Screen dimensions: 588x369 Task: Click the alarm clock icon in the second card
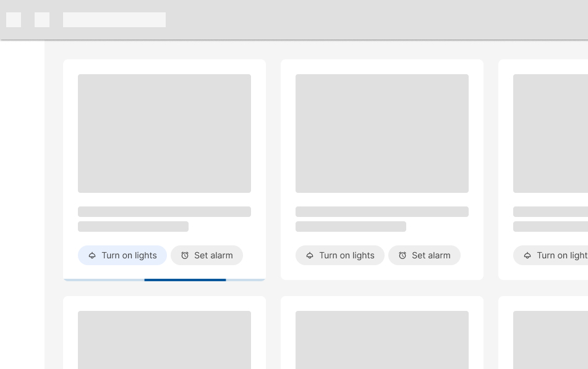(403, 255)
